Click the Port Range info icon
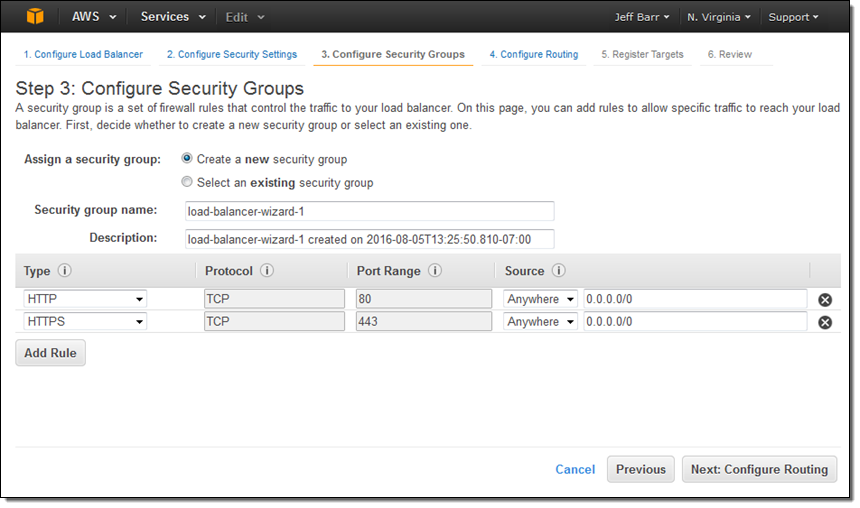This screenshot has height=508, width=860. (435, 271)
